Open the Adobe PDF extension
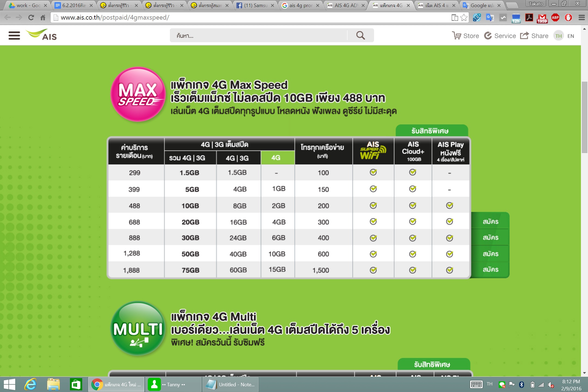Viewport: 588px width, 392px height. 529,18
